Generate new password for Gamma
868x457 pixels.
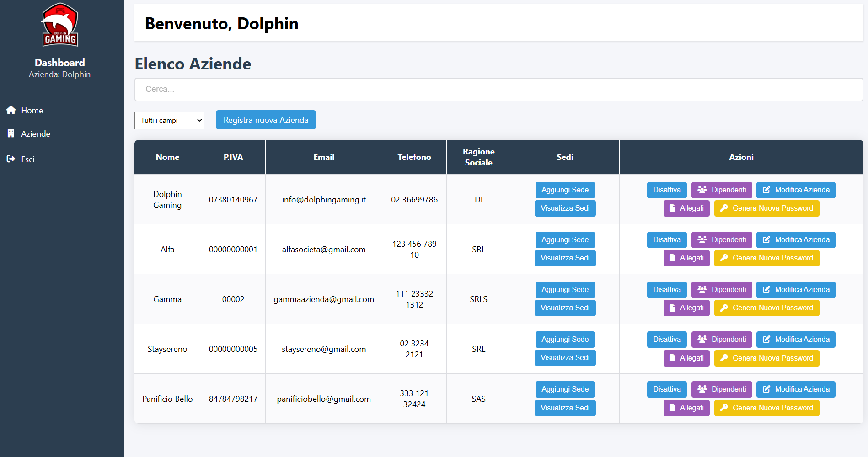tap(766, 308)
